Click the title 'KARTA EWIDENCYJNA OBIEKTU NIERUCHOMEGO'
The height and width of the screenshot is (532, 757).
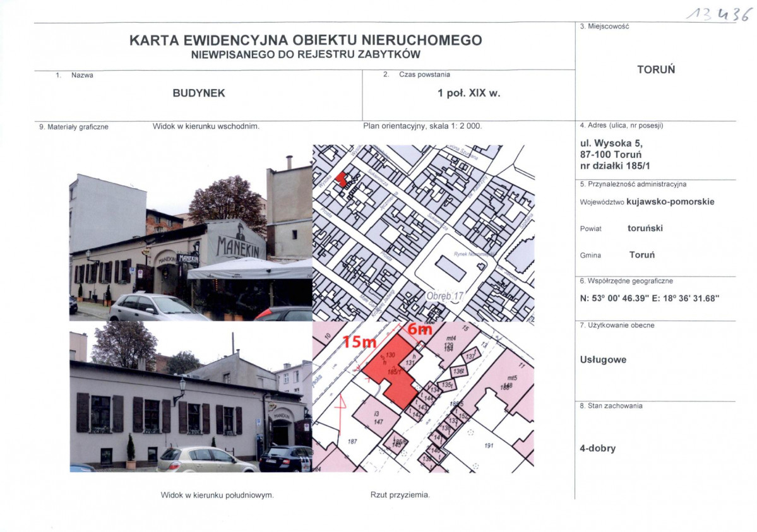point(306,40)
